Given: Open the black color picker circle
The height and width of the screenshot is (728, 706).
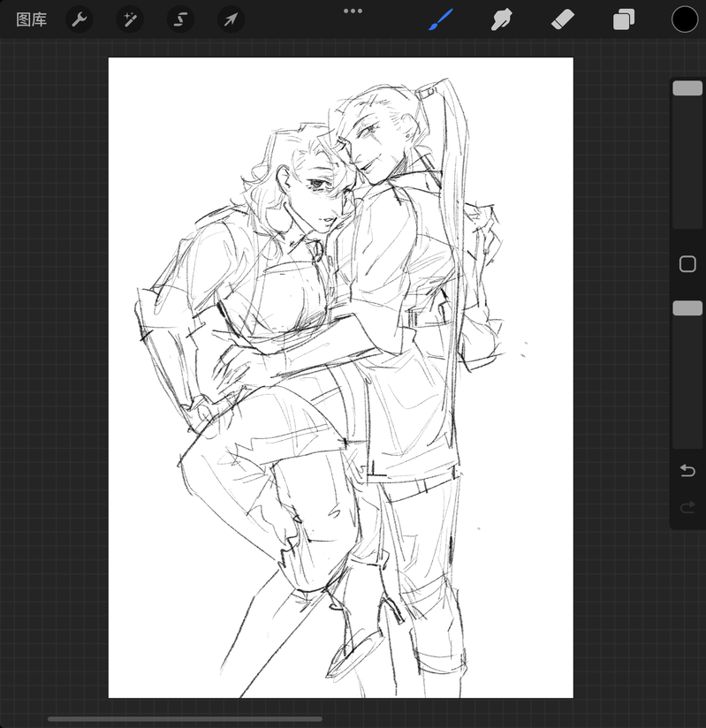Looking at the screenshot, I should [685, 19].
